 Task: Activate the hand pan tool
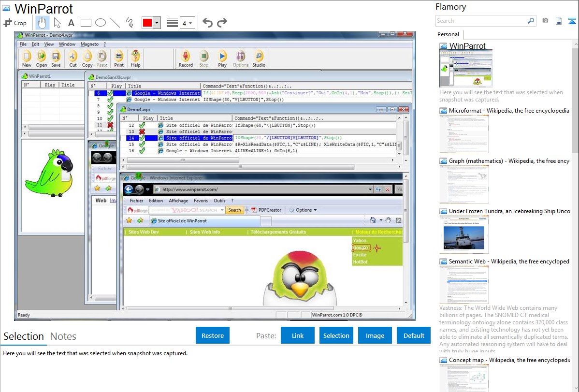(x=42, y=23)
